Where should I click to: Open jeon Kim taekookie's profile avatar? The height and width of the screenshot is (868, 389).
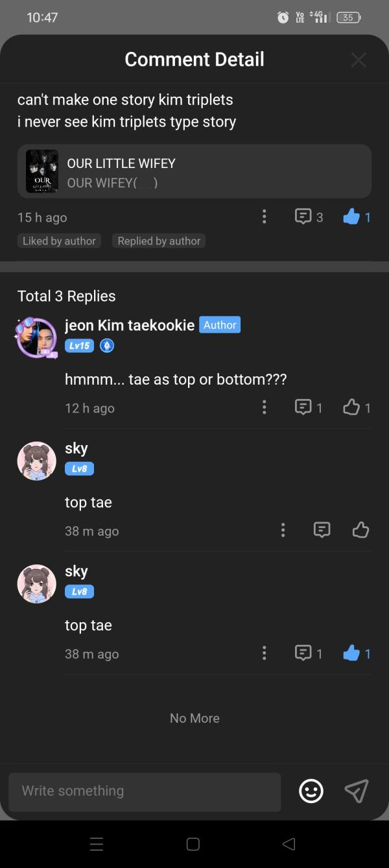[x=36, y=337]
